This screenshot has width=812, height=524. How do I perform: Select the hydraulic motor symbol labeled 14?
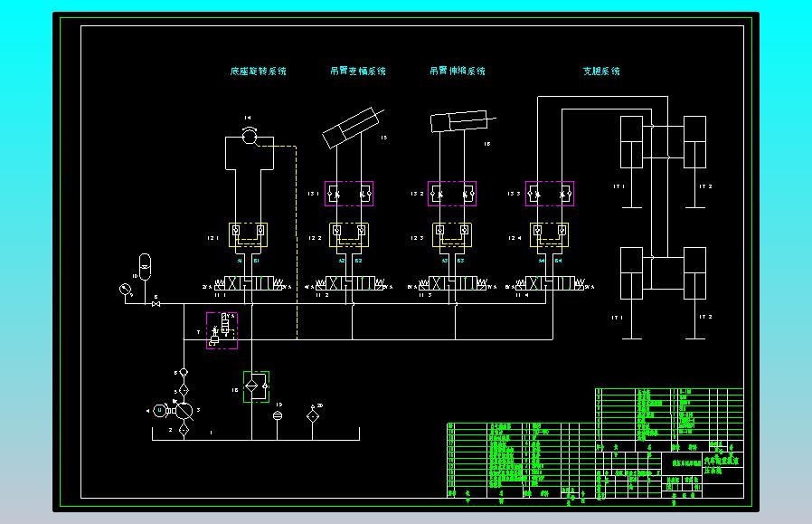250,137
